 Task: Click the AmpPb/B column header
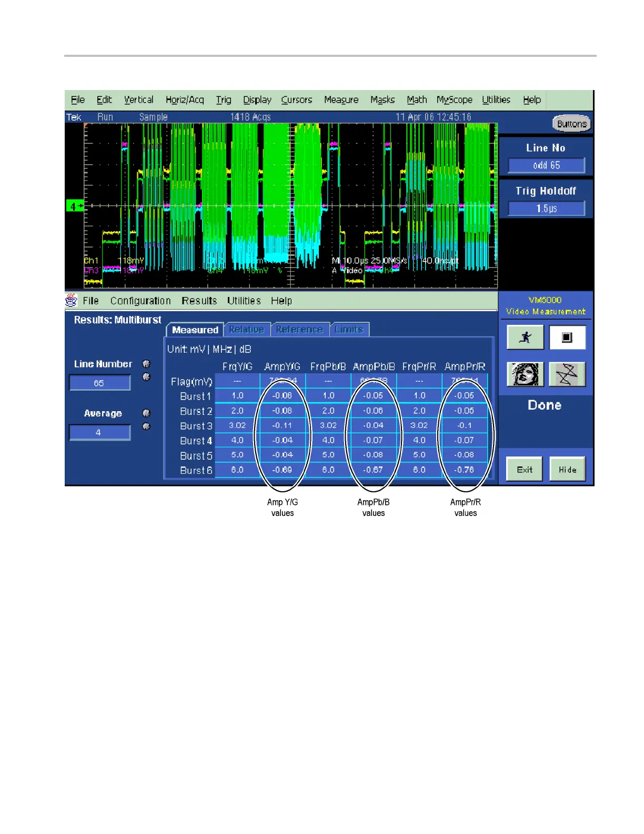click(374, 366)
